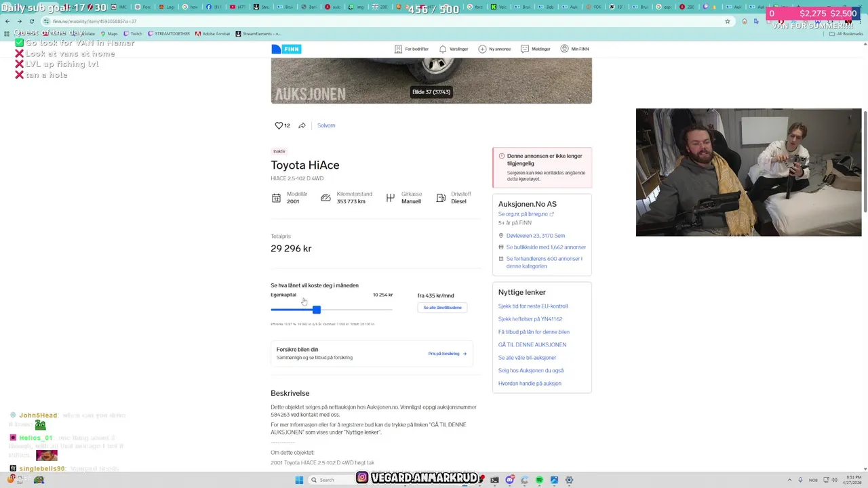The image size is (868, 488).
Task: Click the browser back arrow
Action: [x=8, y=21]
